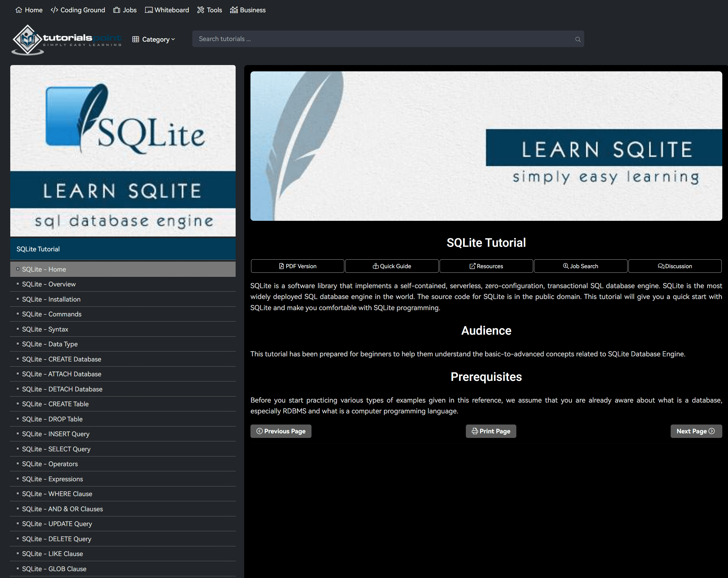
Task: Expand the Category dropdown
Action: tap(154, 39)
